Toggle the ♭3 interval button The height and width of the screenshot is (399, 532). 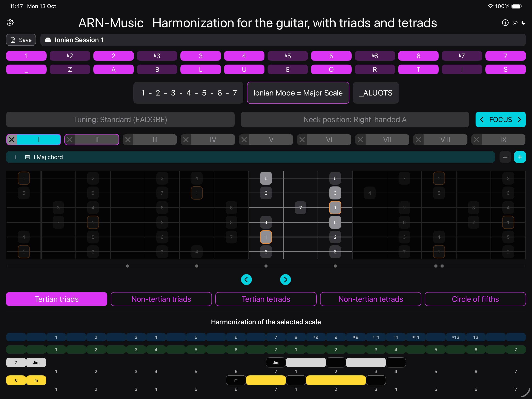pyautogui.click(x=157, y=56)
